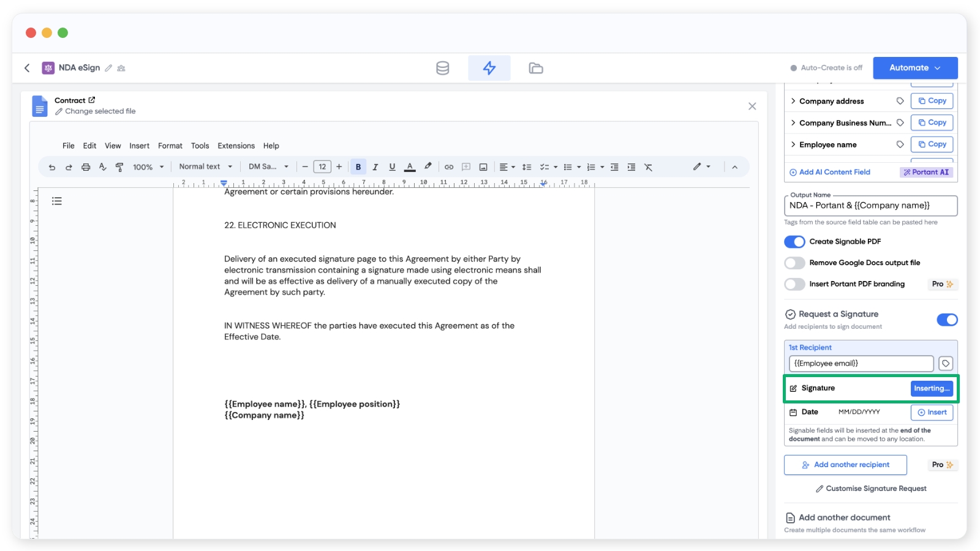Image resolution: width=980 pixels, height=551 pixels.
Task: Click the underline formatting icon
Action: (392, 167)
